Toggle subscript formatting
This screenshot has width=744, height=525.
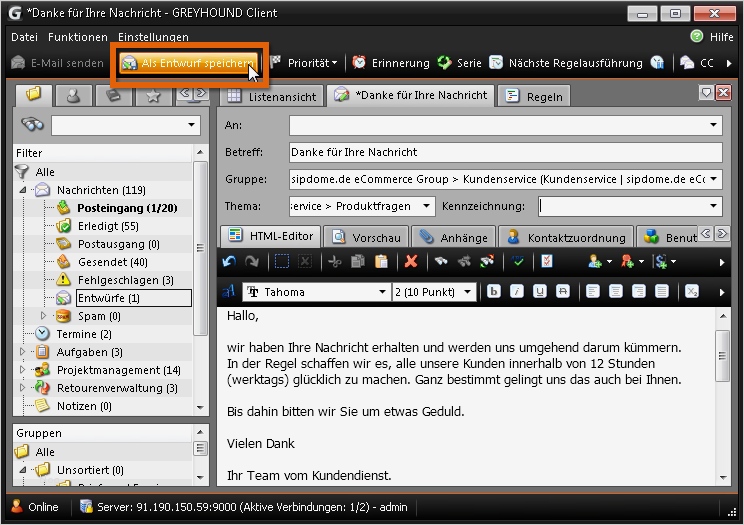click(x=692, y=291)
